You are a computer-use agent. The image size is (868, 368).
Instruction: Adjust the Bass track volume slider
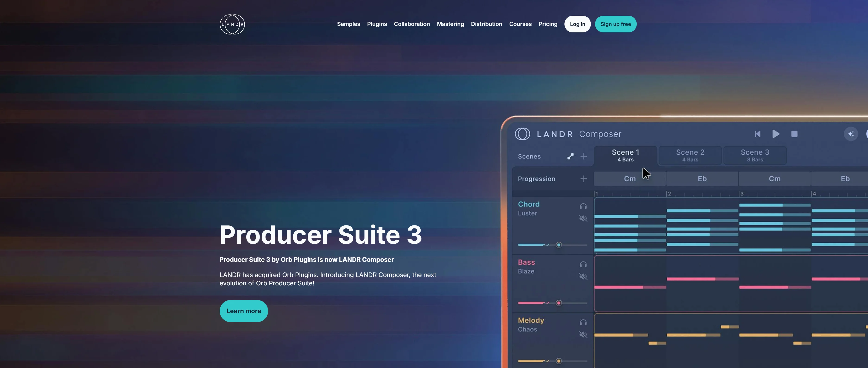[552, 303]
